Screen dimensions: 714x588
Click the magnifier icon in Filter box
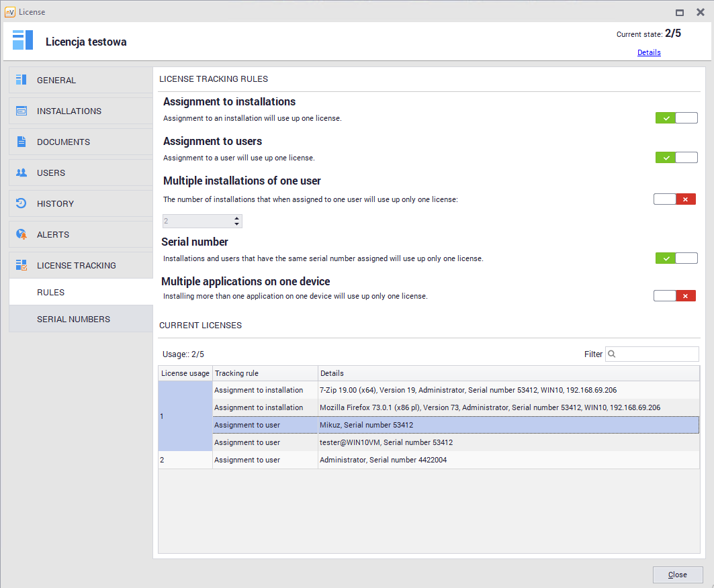[x=612, y=354]
